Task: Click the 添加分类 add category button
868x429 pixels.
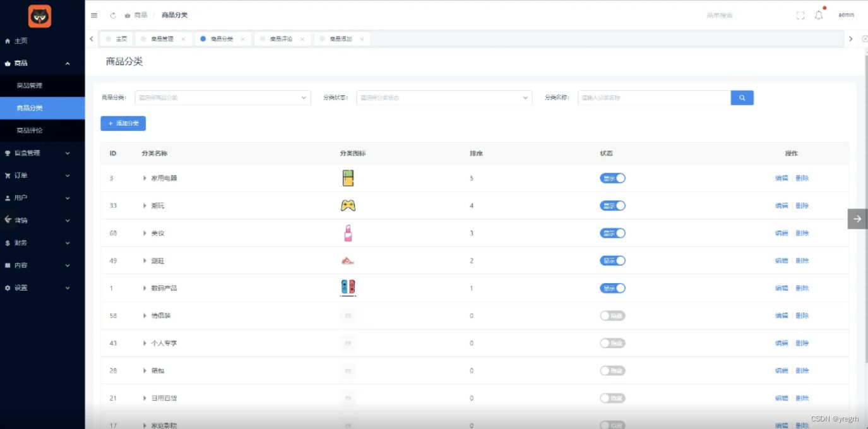Action: point(123,123)
